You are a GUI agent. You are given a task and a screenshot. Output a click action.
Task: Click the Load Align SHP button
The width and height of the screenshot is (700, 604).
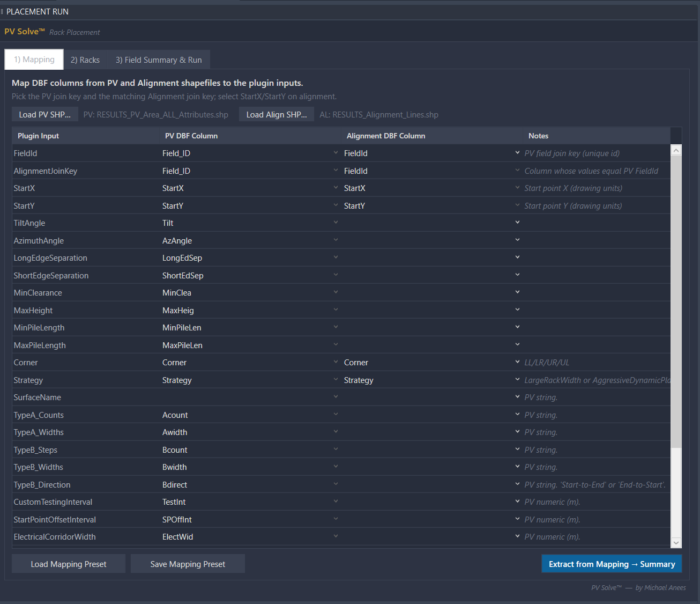pyautogui.click(x=277, y=115)
